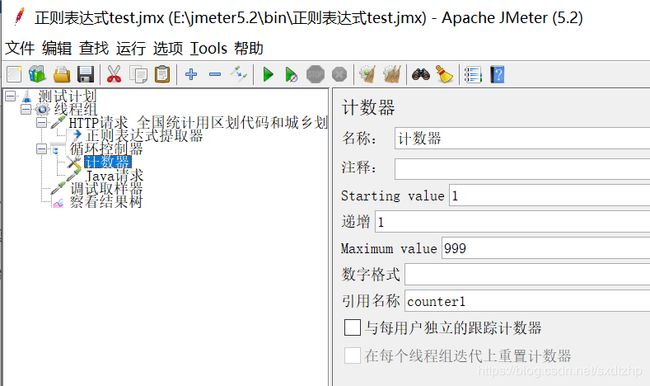Open the 文件 menu
Viewport: 650px width, 386px height.
tap(19, 49)
